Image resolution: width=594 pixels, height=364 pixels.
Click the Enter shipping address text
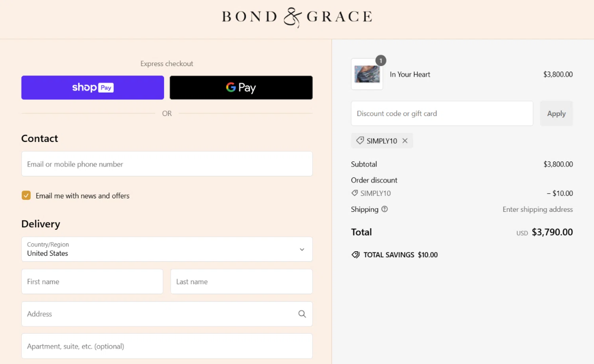(x=538, y=209)
